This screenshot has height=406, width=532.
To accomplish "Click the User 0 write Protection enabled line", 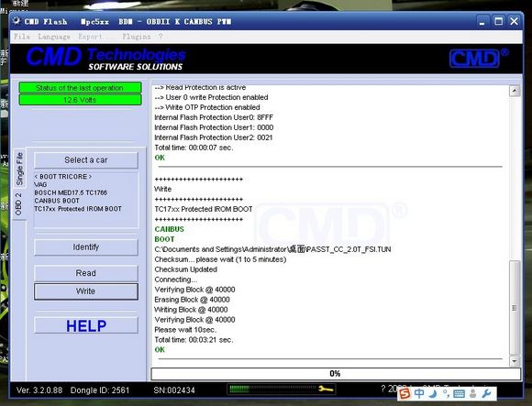I will [x=211, y=97].
